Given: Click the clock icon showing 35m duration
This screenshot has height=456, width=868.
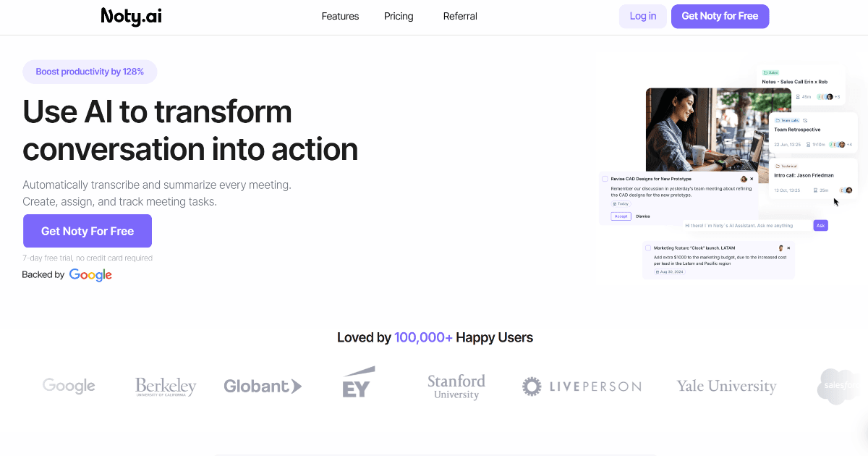Looking at the screenshot, I should pos(816,190).
